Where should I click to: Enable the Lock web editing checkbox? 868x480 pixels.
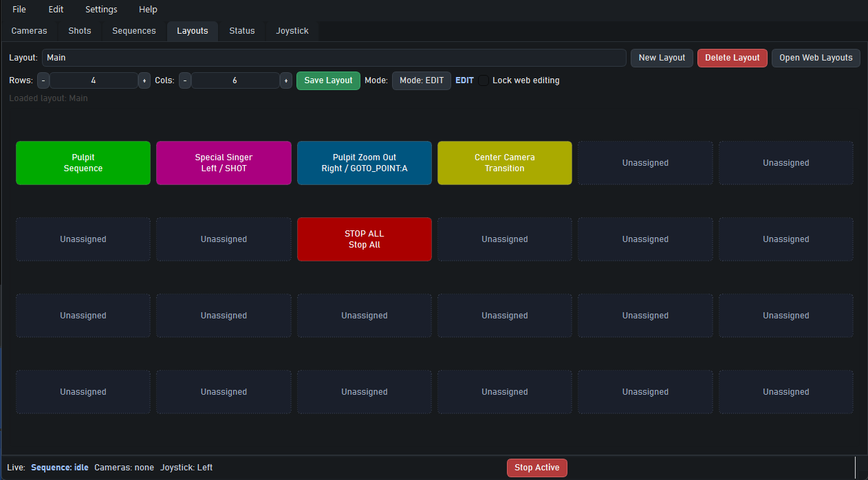[x=483, y=80]
